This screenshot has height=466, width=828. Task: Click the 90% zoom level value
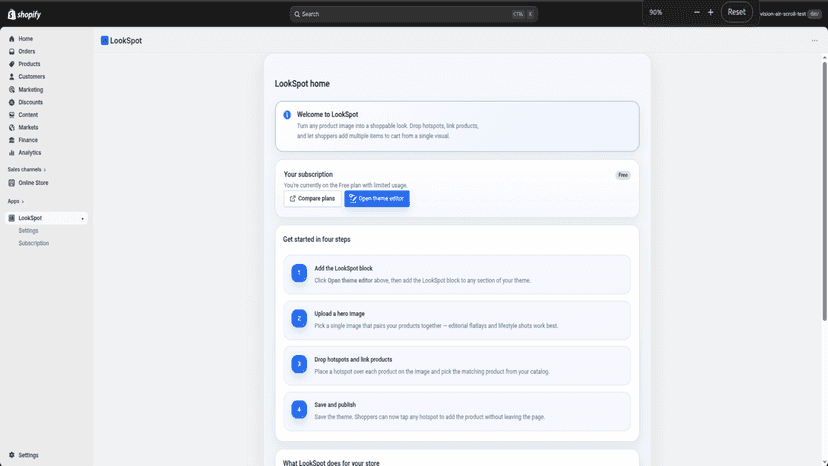pos(656,12)
